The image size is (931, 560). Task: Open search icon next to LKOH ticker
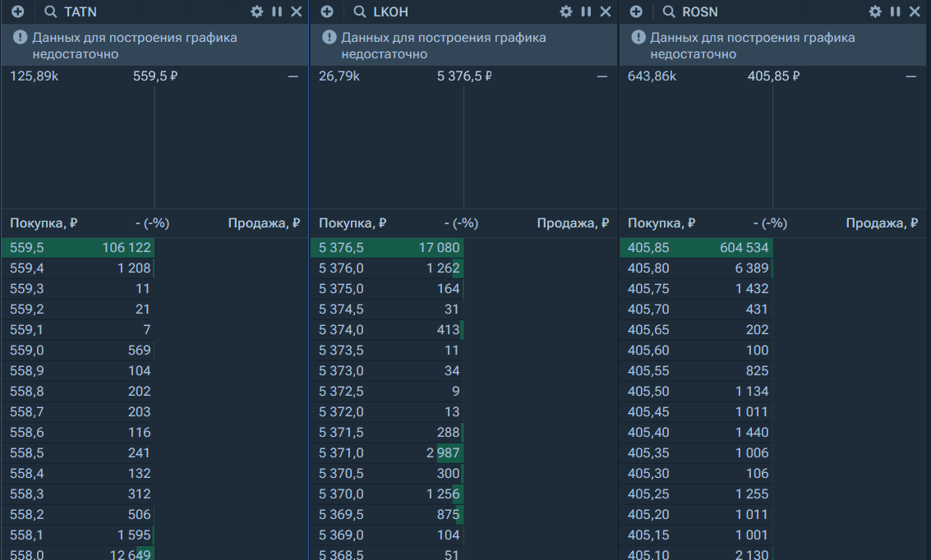point(360,11)
